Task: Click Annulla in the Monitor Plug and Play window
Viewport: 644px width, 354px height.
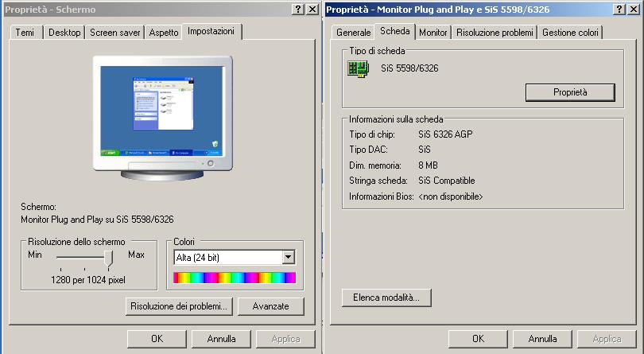Action: [542, 339]
